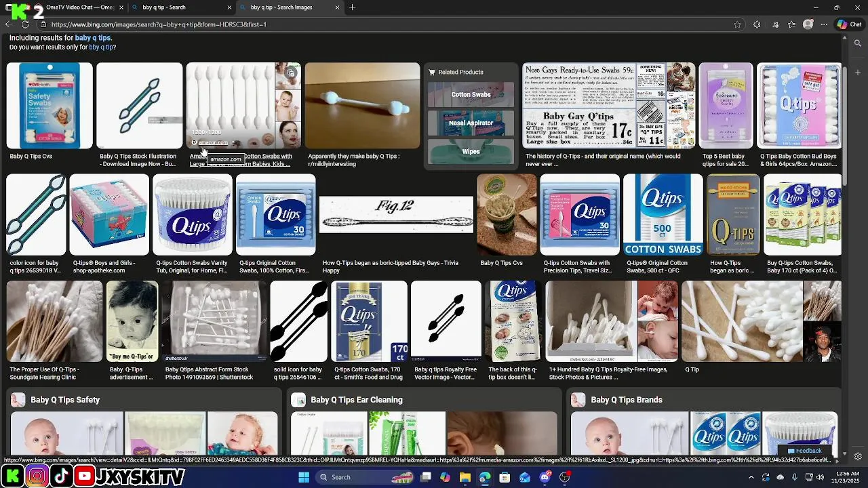Viewport: 868px width, 488px height.
Task: Open the Edge sidebar search icon
Action: tap(858, 43)
